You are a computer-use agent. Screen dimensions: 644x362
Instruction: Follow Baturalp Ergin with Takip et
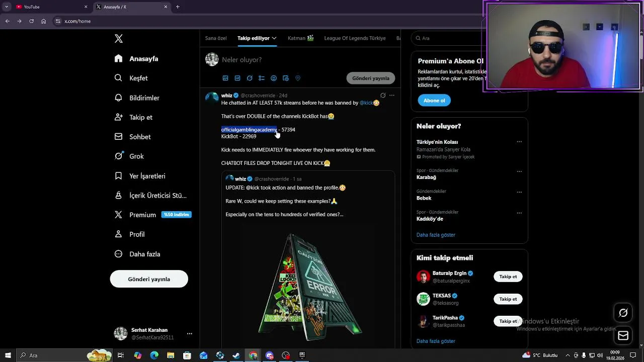(508, 277)
